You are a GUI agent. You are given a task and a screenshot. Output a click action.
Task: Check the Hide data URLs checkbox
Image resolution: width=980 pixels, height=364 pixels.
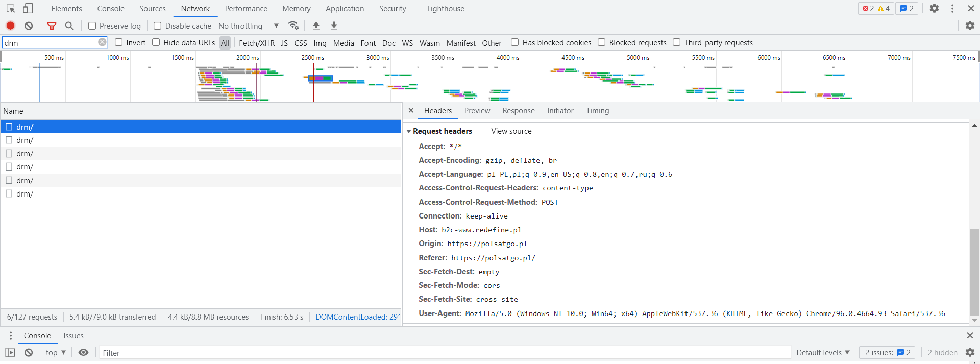(156, 42)
